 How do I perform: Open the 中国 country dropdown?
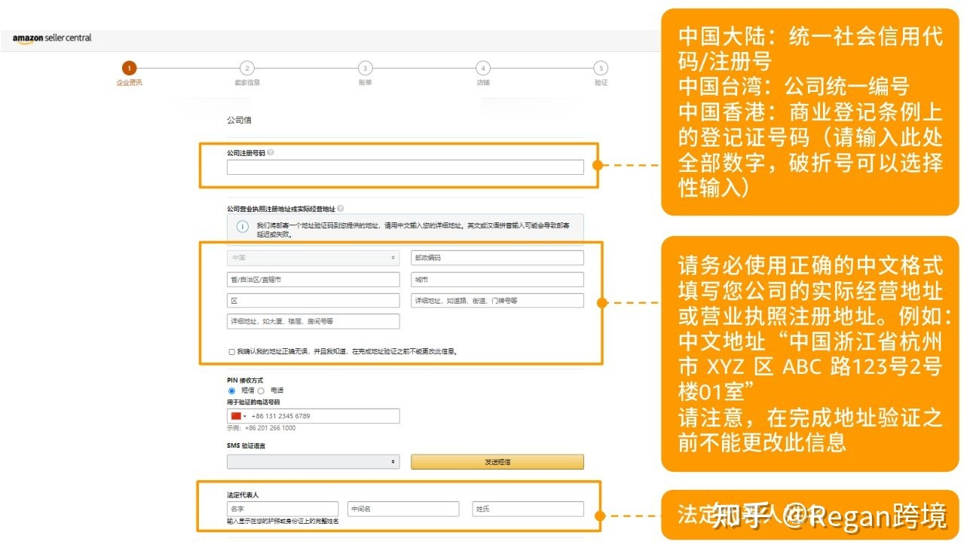click(x=313, y=257)
